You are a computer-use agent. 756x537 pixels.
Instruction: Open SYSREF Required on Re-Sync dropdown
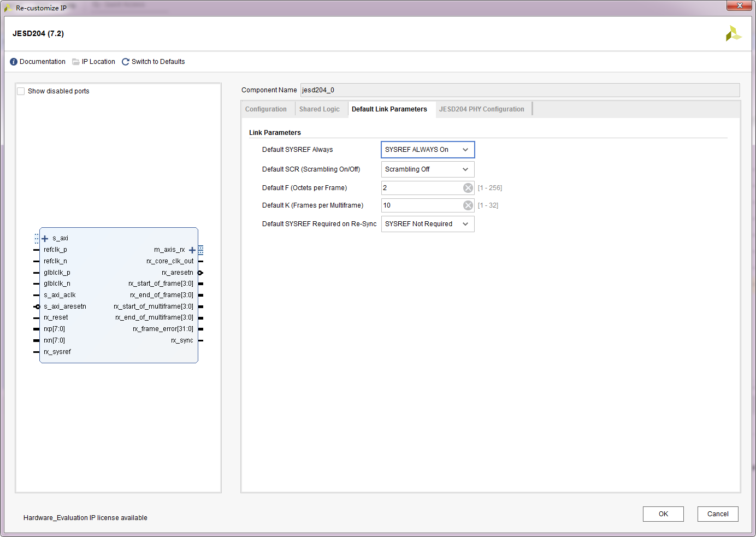coord(428,224)
